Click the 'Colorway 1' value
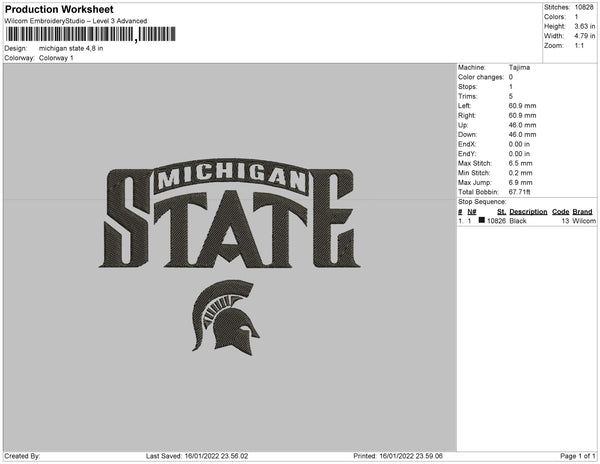The height and width of the screenshot is (464, 600). [x=56, y=58]
